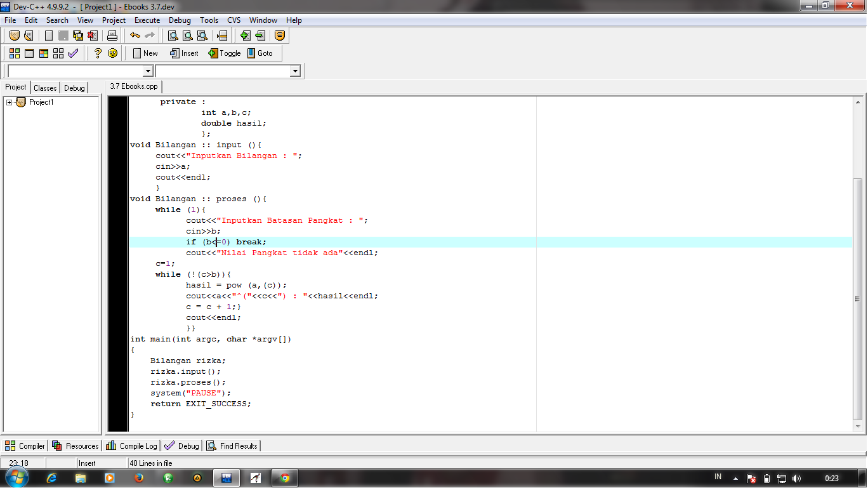This screenshot has height=490, width=868.
Task: Print the source code via Print icon
Action: (113, 36)
